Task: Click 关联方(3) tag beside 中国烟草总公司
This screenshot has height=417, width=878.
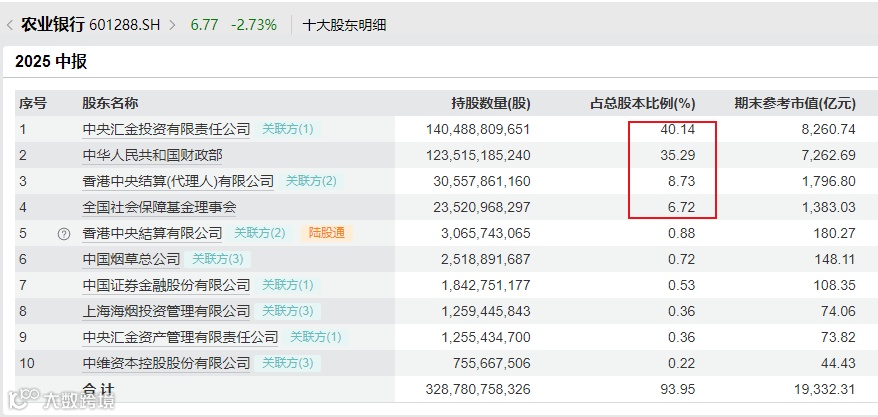Action: pyautogui.click(x=218, y=259)
